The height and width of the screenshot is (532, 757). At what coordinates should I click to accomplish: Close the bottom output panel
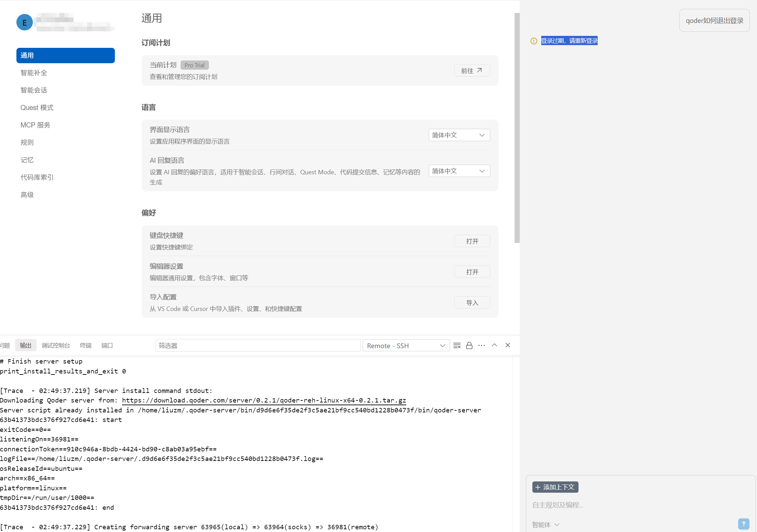[x=507, y=345]
